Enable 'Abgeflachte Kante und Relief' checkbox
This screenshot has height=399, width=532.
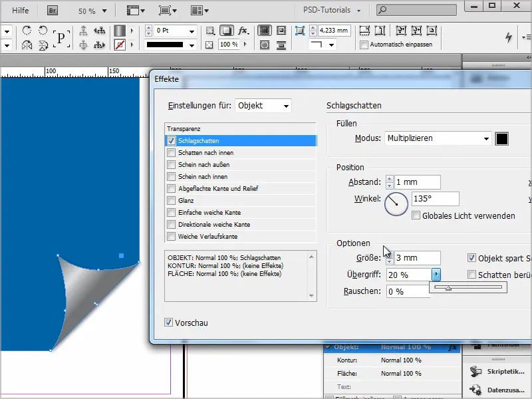coord(172,188)
